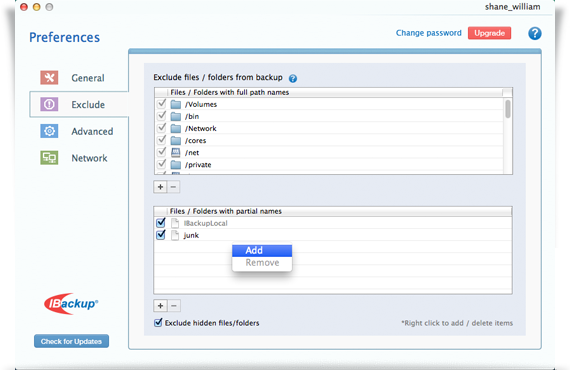Click the junk file icon

click(x=175, y=235)
